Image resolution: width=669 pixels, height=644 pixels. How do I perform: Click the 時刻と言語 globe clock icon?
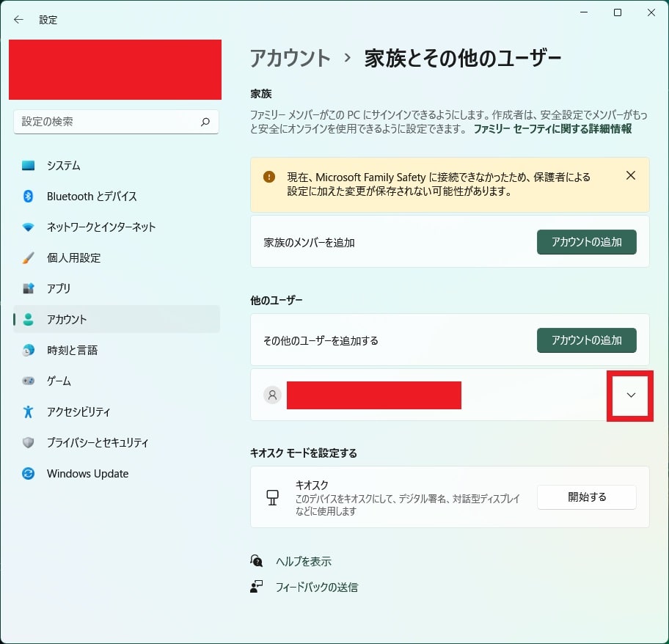28,350
